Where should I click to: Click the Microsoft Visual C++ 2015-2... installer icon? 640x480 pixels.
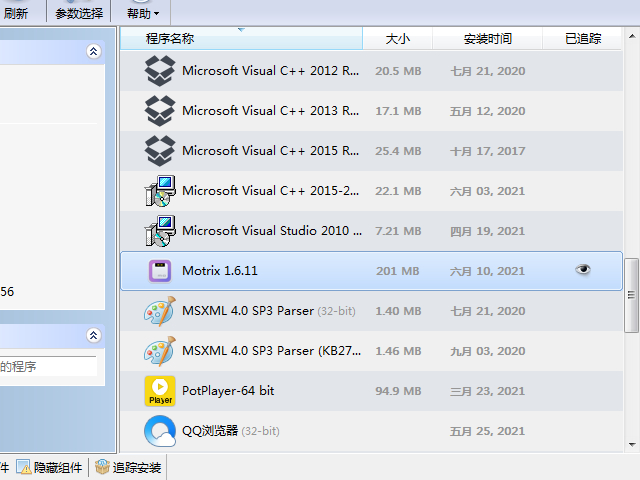160,191
